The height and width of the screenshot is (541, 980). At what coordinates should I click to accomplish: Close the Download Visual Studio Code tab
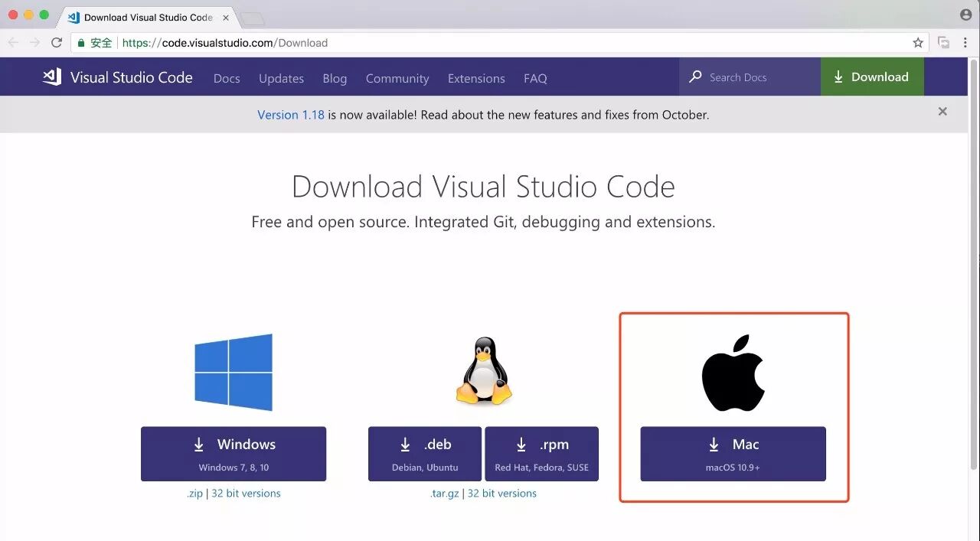[226, 17]
